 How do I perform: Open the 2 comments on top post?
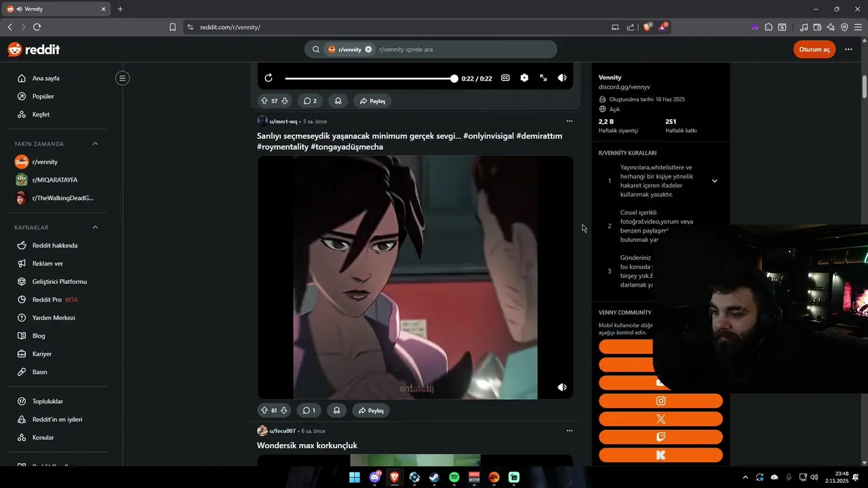click(x=310, y=101)
